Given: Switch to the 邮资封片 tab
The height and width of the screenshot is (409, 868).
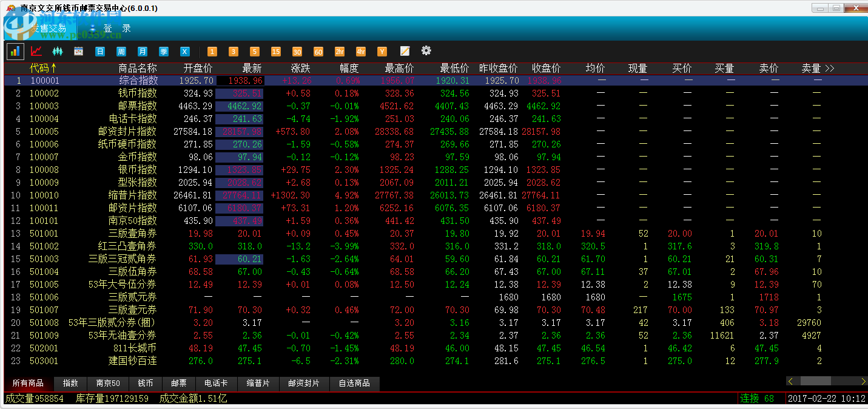Looking at the screenshot, I should (304, 384).
